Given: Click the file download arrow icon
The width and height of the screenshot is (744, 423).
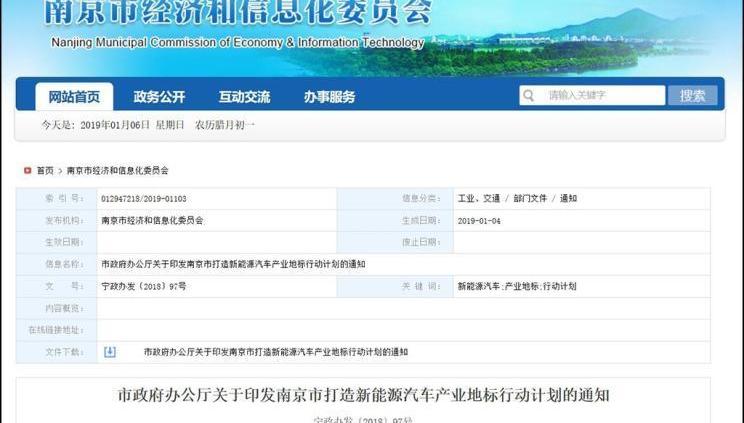Looking at the screenshot, I should [110, 352].
